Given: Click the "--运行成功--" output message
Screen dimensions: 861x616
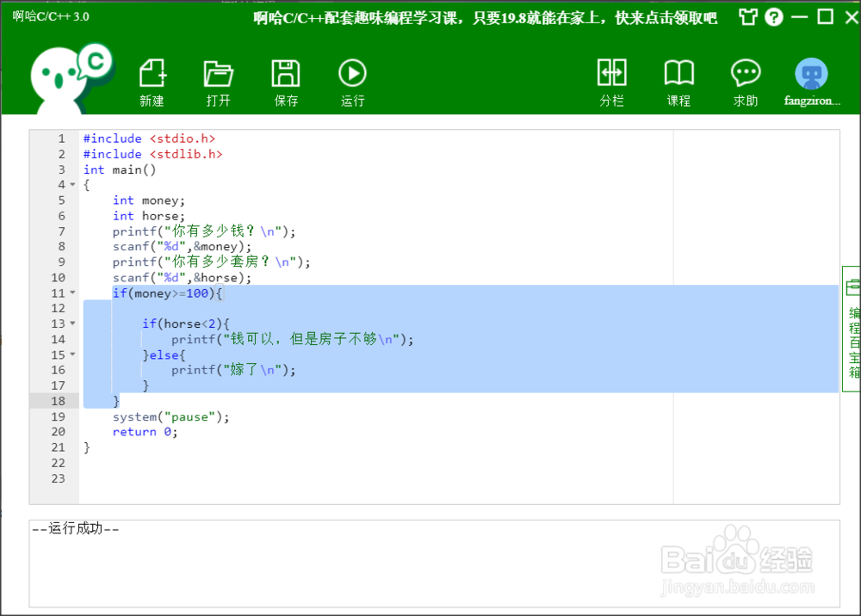Looking at the screenshot, I should 76,529.
